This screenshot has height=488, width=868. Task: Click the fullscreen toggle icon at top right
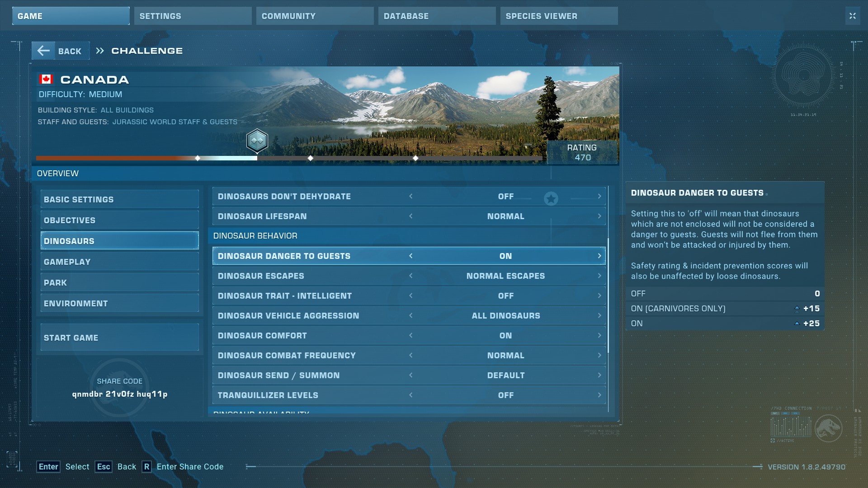click(x=853, y=16)
